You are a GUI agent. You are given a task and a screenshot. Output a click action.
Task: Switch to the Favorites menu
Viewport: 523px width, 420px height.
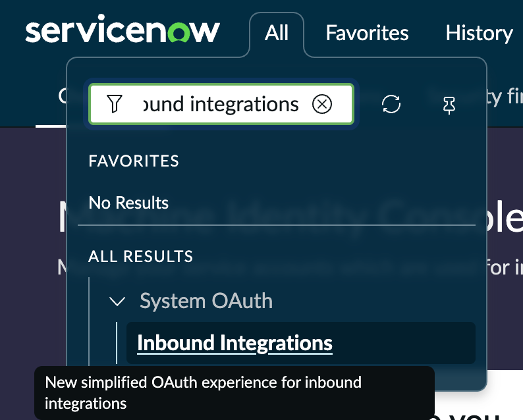[x=368, y=33]
